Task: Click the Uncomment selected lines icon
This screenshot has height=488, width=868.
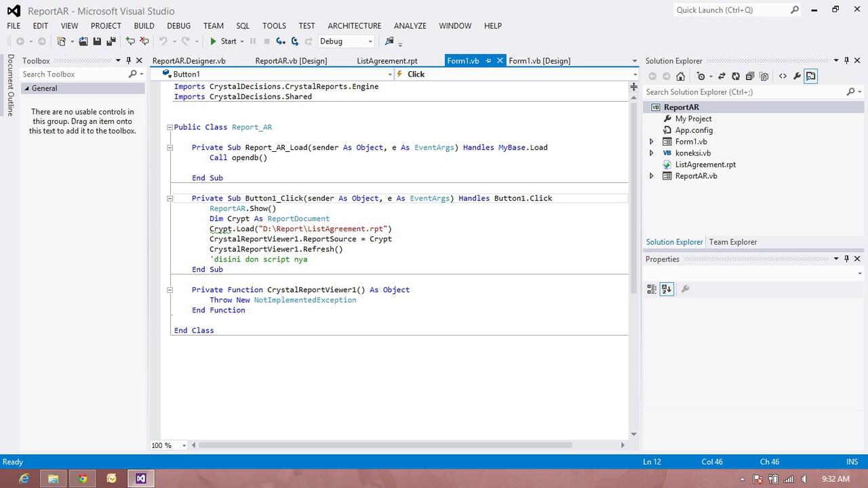Action: point(144,41)
